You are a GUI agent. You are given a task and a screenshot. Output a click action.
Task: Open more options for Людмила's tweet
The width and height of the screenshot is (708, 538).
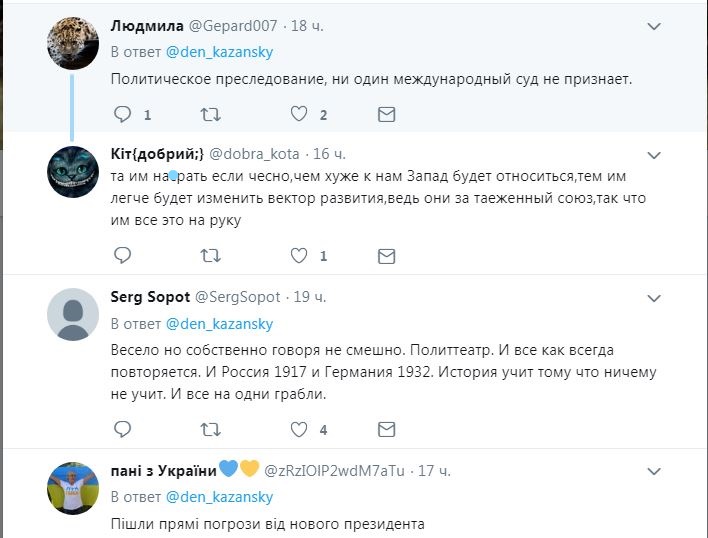pyautogui.click(x=654, y=26)
